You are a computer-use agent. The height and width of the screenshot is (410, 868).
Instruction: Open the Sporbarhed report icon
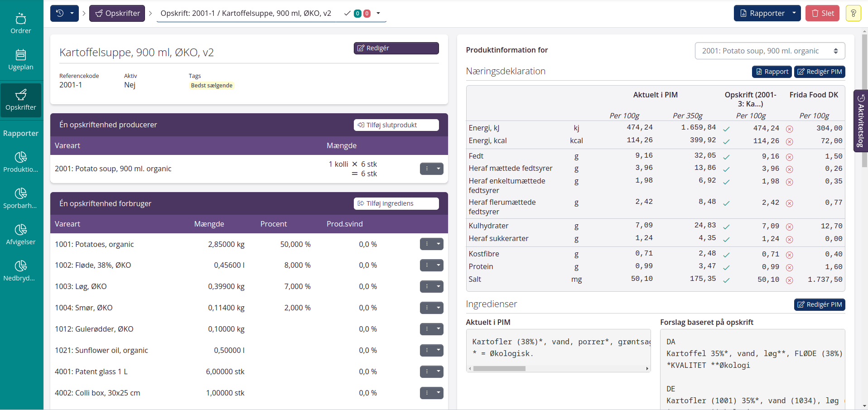(21, 198)
